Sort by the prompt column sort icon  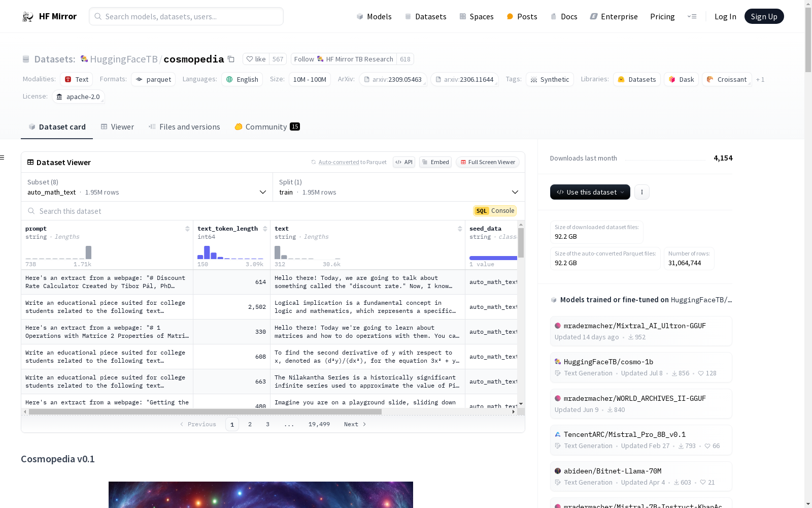(187, 229)
